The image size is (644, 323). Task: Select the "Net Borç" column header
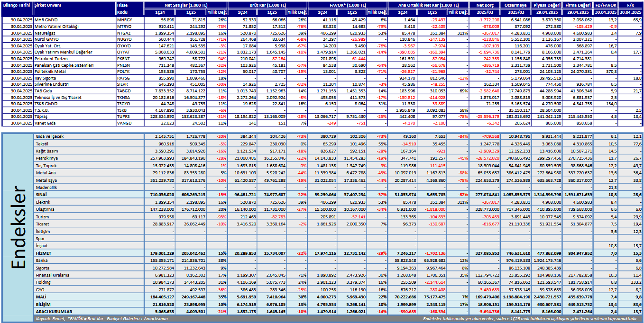(x=485, y=5)
